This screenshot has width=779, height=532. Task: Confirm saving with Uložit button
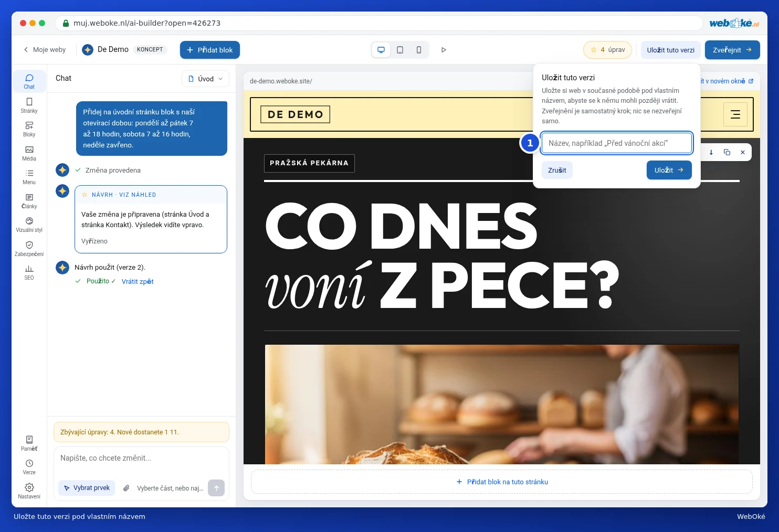669,170
